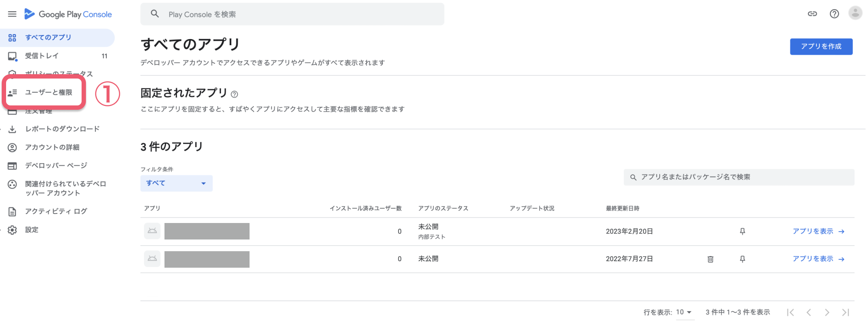
Task: Click the アップデート状況 column header
Action: click(x=532, y=208)
